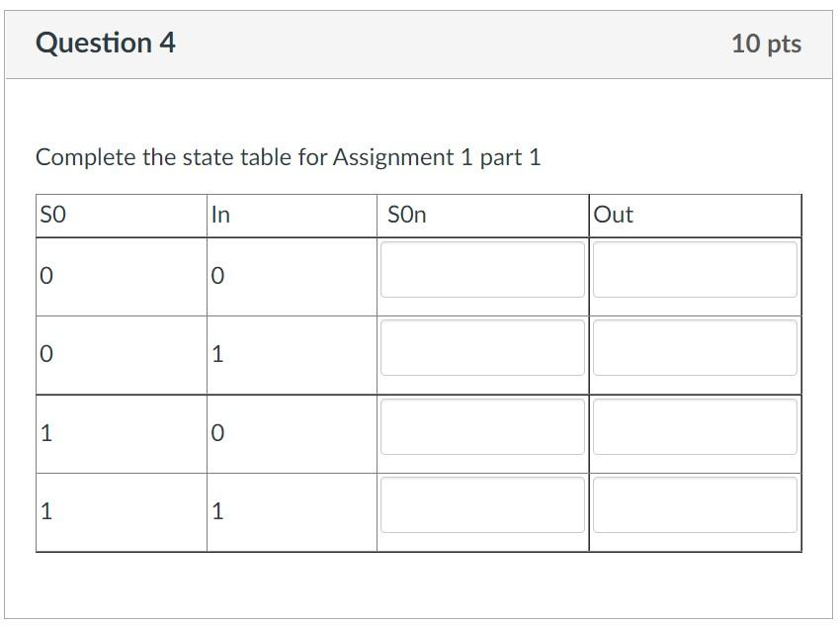
Task: Click the Question 4 heading
Action: tap(105, 43)
